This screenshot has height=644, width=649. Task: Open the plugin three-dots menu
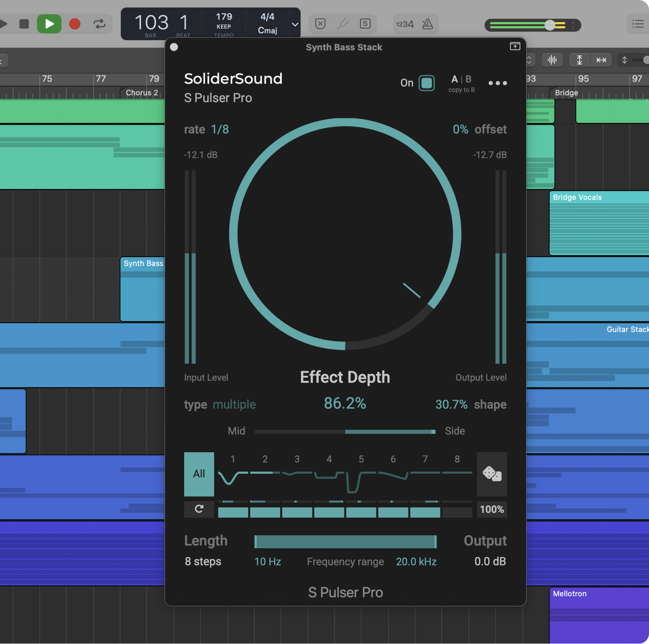click(497, 83)
